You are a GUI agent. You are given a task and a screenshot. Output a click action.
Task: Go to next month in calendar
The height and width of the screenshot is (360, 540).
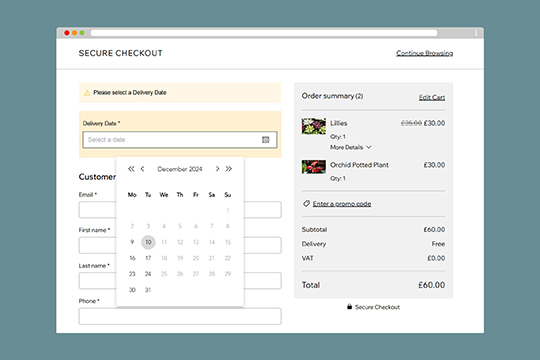pos(217,169)
